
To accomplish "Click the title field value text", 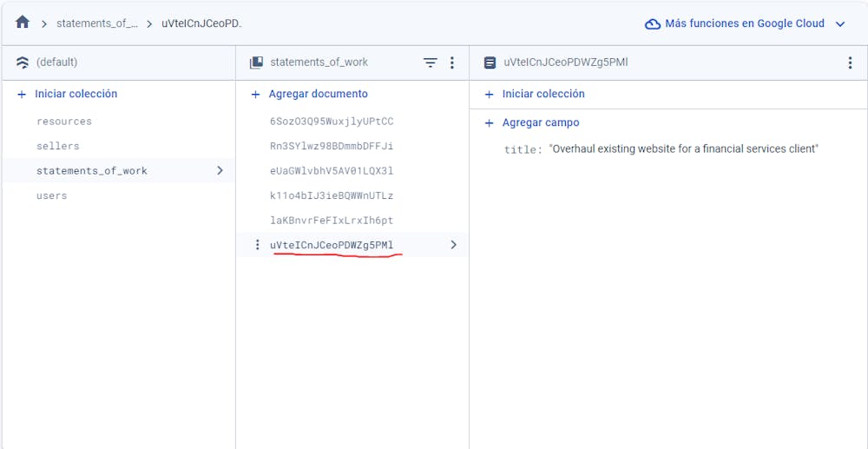I will (x=683, y=149).
